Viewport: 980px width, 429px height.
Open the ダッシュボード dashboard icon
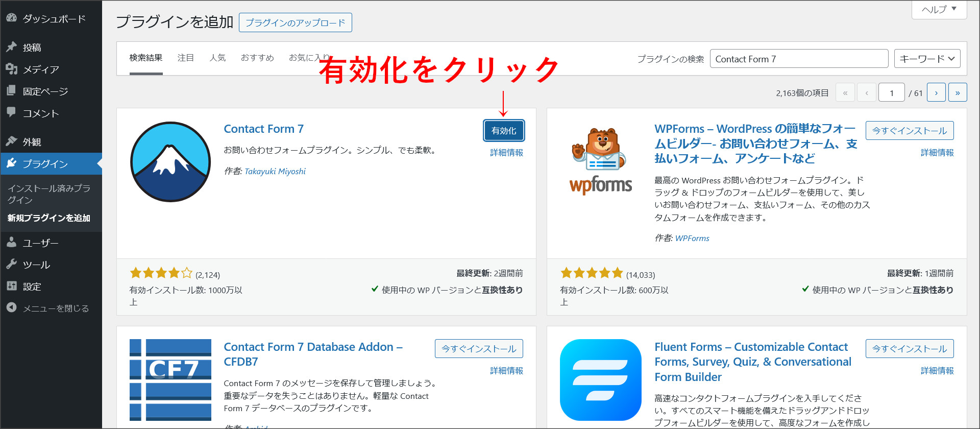pyautogui.click(x=11, y=18)
